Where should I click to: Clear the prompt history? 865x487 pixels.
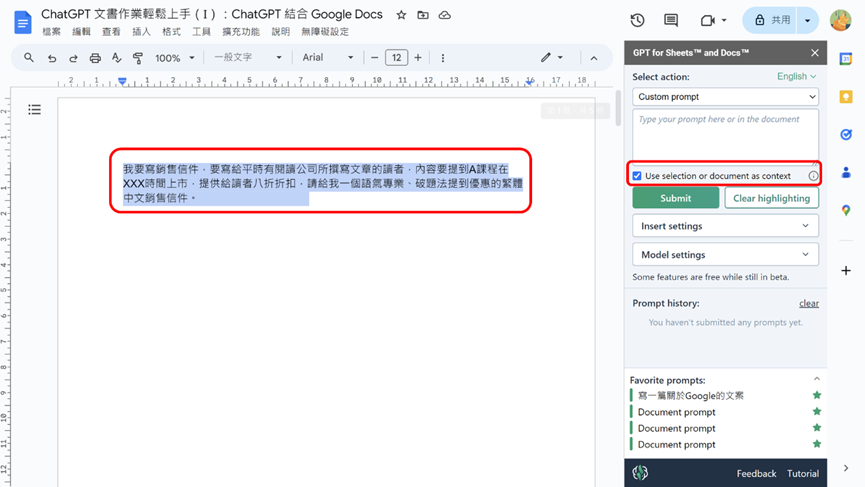(809, 303)
